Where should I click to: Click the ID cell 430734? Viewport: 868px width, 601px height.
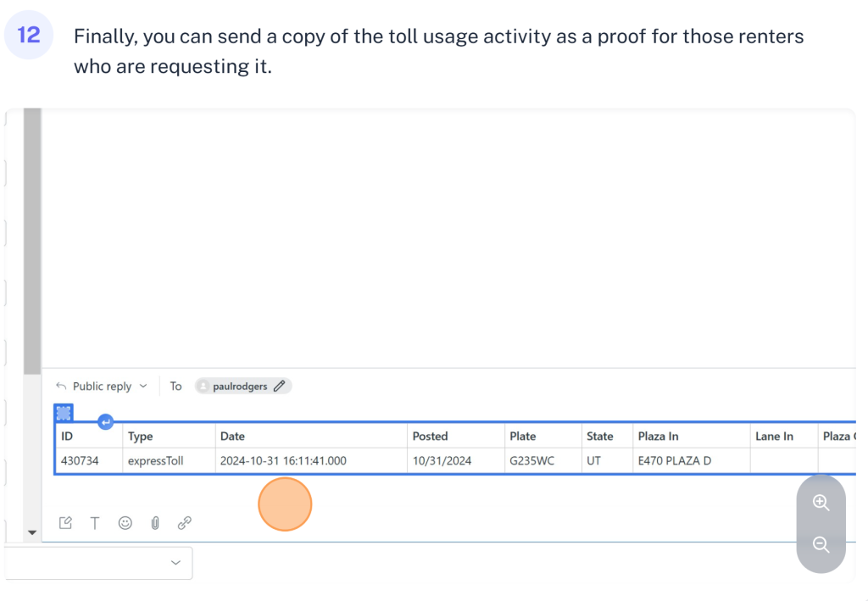coord(79,460)
